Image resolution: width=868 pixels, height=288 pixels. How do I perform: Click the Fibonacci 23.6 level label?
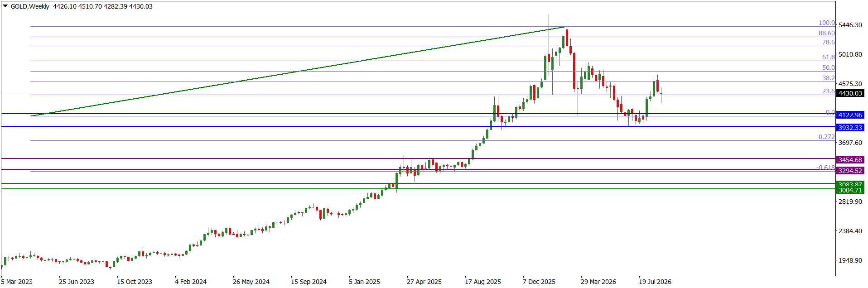point(829,91)
